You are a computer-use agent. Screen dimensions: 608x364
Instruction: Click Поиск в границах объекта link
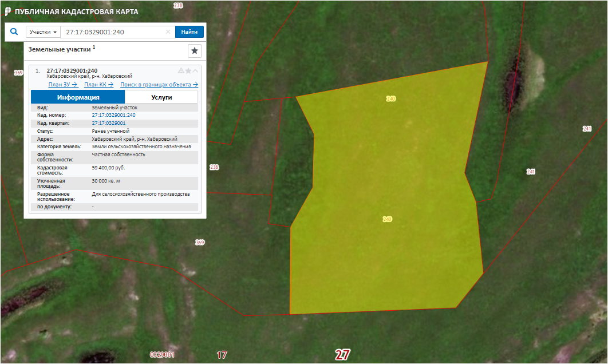[x=159, y=85]
